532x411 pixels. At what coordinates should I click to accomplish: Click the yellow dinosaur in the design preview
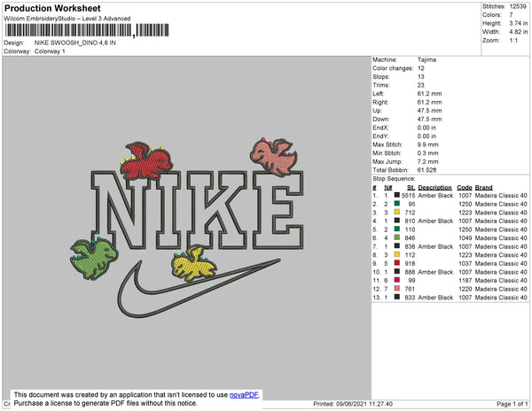click(193, 263)
